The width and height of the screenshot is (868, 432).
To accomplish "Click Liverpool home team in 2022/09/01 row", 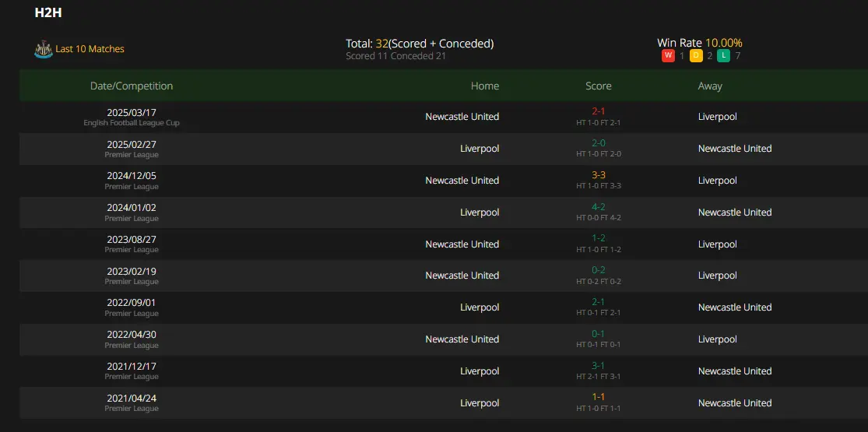I will tap(480, 307).
